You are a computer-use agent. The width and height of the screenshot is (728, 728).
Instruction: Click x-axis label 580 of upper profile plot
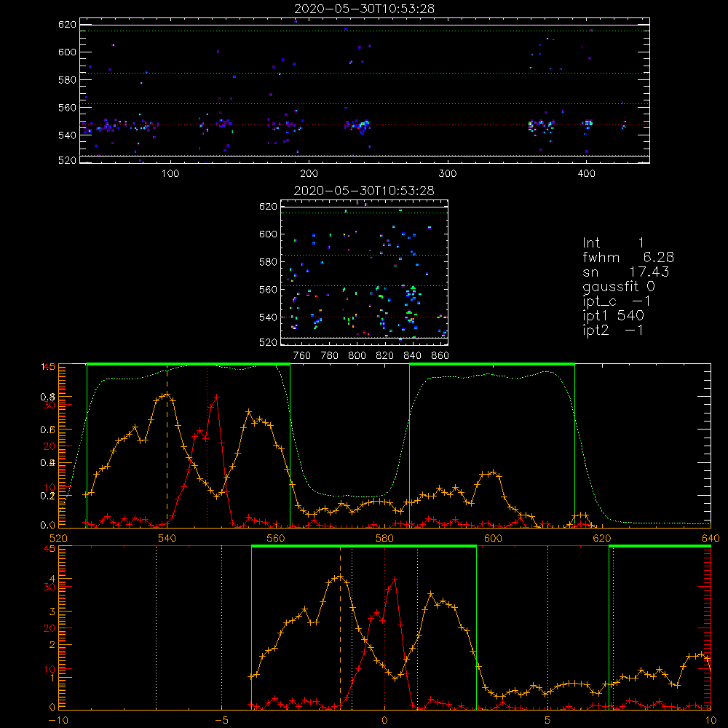pos(384,538)
